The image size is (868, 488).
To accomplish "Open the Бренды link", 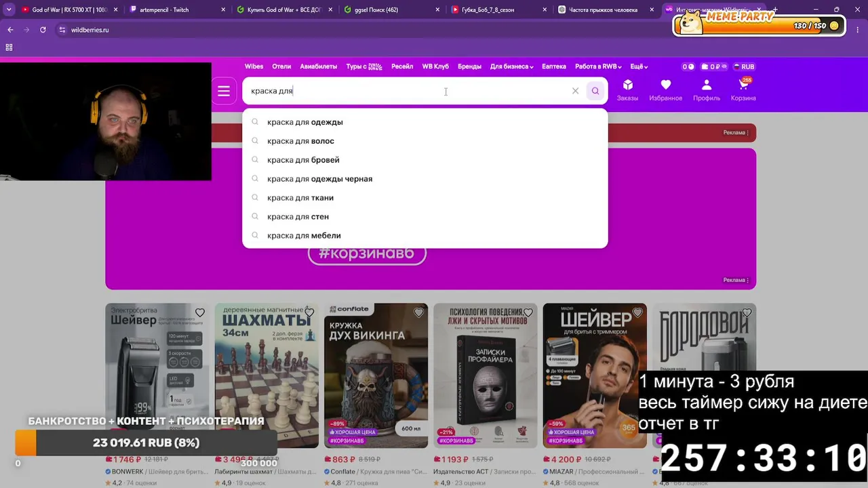I will pyautogui.click(x=469, y=66).
